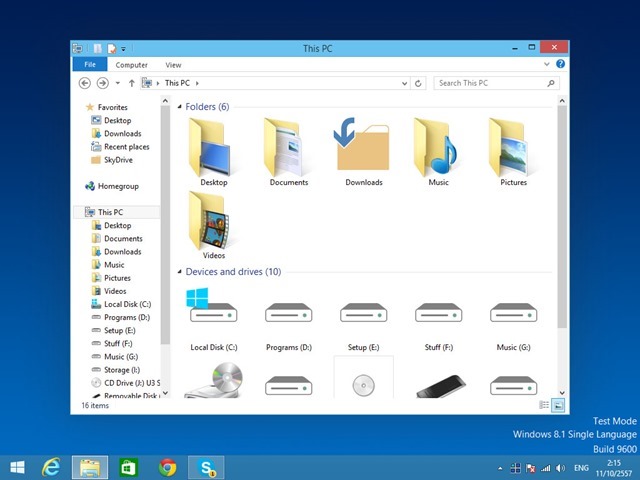The image size is (640, 480).
Task: Click New folder icon in quick access toolbar
Action: [111, 49]
